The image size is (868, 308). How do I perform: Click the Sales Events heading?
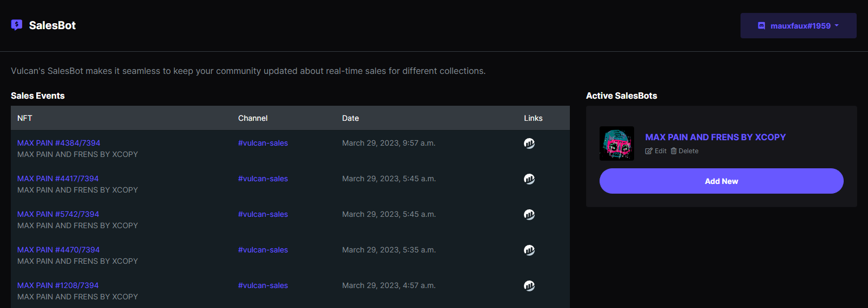(38, 95)
